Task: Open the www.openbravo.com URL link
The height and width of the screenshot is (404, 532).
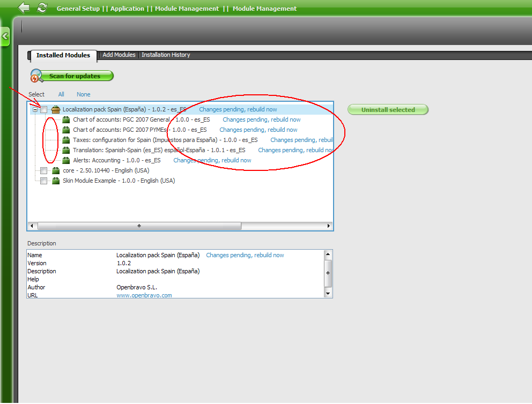Action: (144, 295)
